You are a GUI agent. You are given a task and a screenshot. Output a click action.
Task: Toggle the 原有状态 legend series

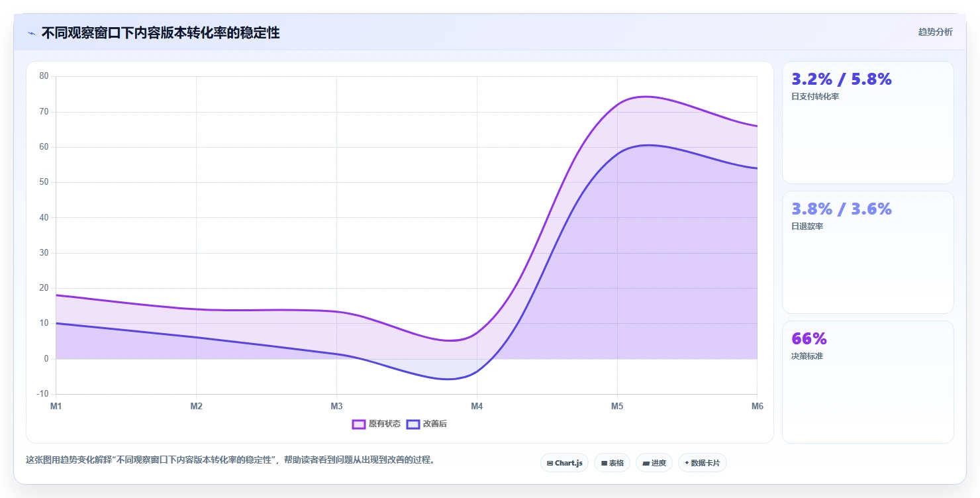click(x=376, y=424)
